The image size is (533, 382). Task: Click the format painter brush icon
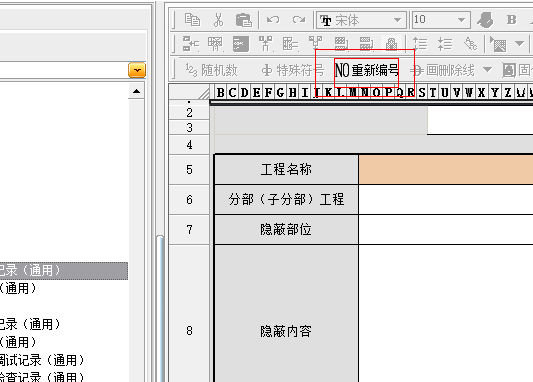click(485, 20)
